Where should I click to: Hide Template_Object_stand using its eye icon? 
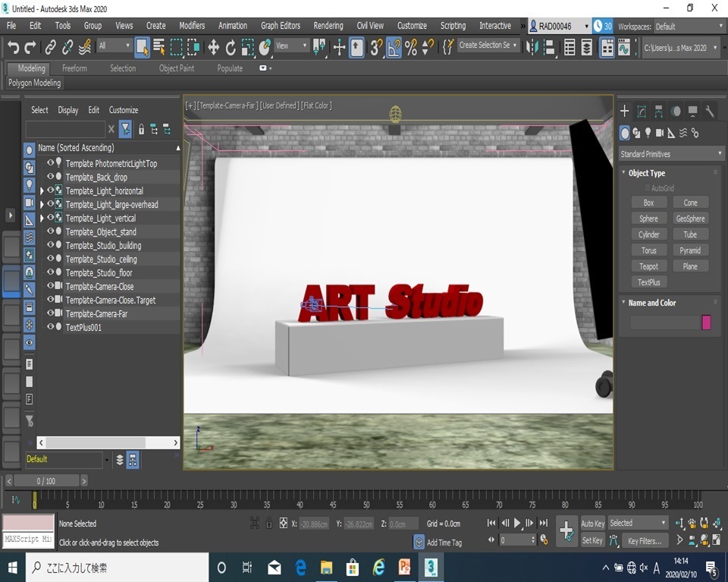point(50,231)
